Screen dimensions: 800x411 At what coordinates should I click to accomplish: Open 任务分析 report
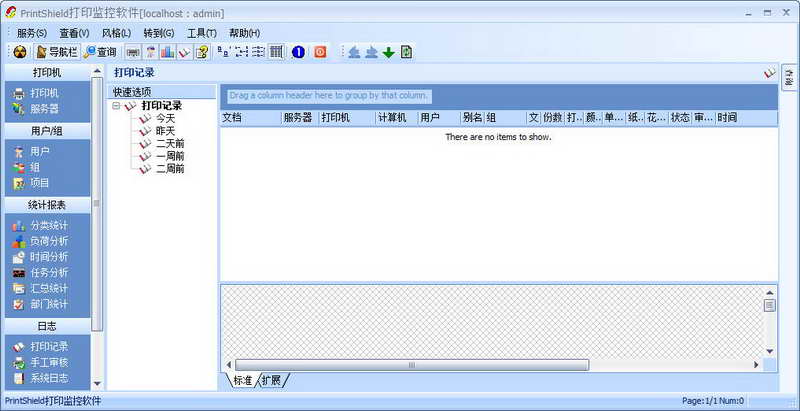click(x=40, y=273)
